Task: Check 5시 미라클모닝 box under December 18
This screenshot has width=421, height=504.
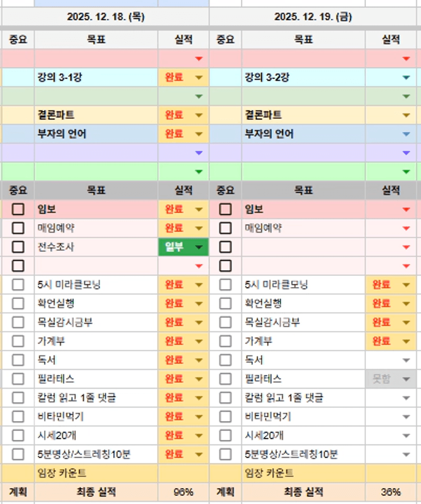Action: click(x=18, y=285)
